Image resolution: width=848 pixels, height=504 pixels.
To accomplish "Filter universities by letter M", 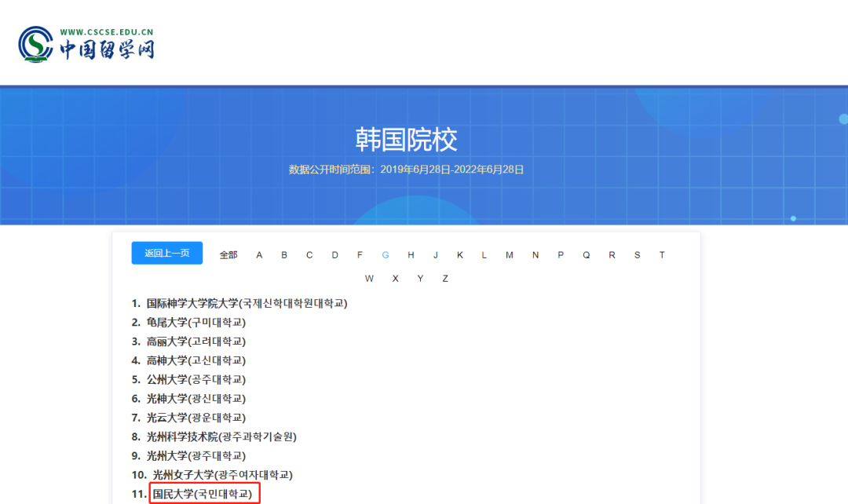I will click(x=510, y=254).
